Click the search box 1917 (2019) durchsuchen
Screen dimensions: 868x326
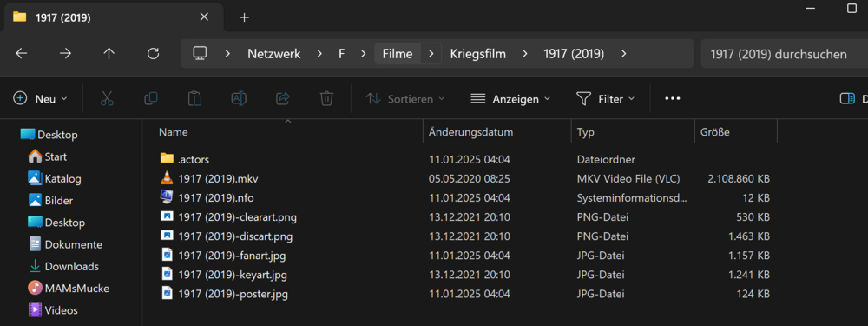pyautogui.click(x=785, y=54)
